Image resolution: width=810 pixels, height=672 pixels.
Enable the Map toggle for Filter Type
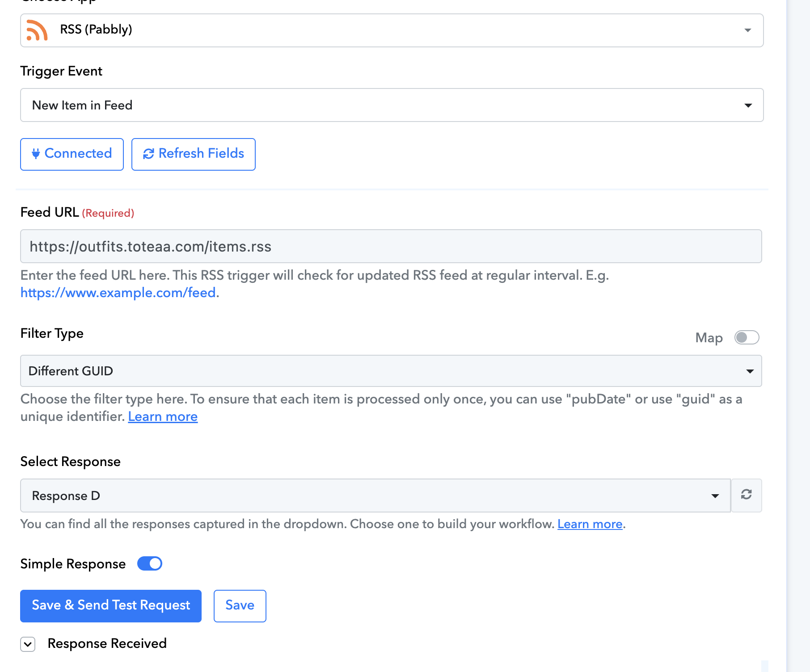tap(747, 337)
